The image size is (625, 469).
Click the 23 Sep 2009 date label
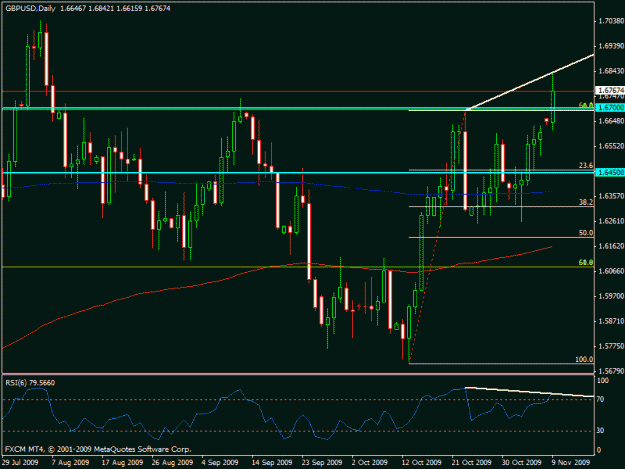(322, 462)
